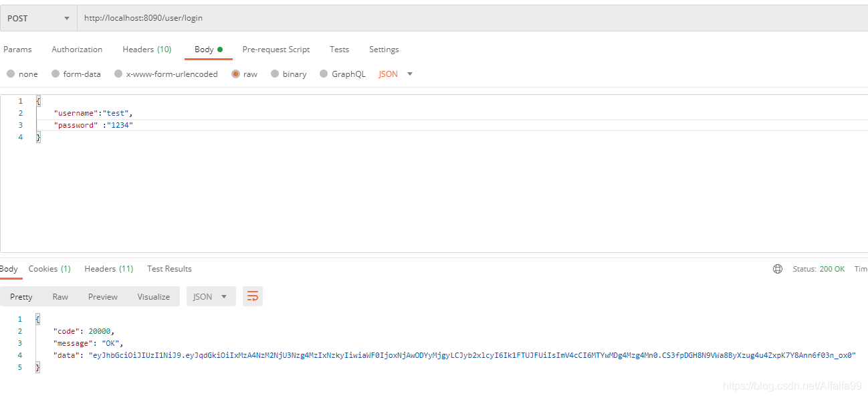
Task: Click the "password" :"1234" line
Action: 94,125
